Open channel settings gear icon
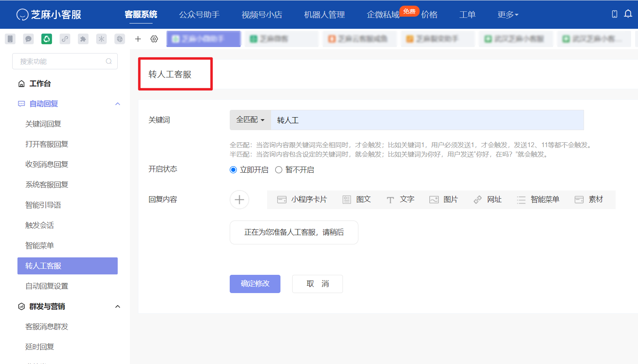Image resolution: width=638 pixels, height=364 pixels. point(154,39)
